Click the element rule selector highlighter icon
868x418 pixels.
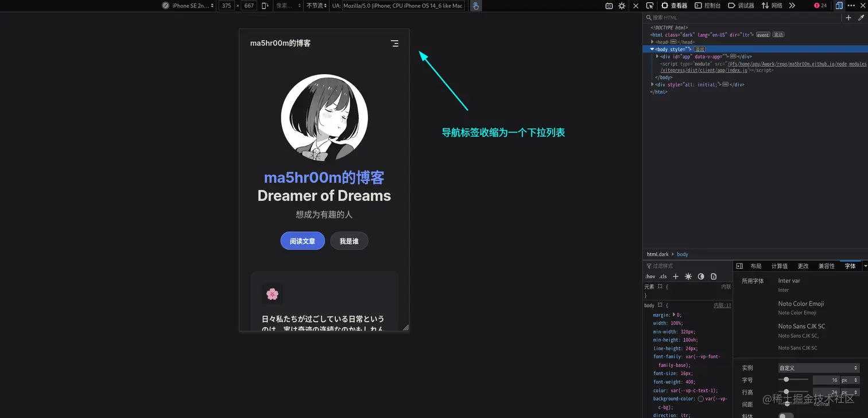[660, 286]
